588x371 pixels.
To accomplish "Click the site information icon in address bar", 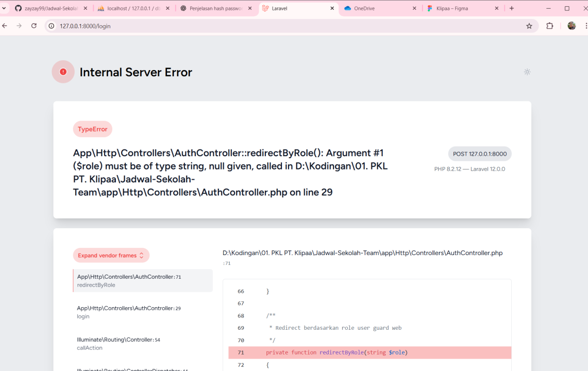I will pyautogui.click(x=51, y=26).
